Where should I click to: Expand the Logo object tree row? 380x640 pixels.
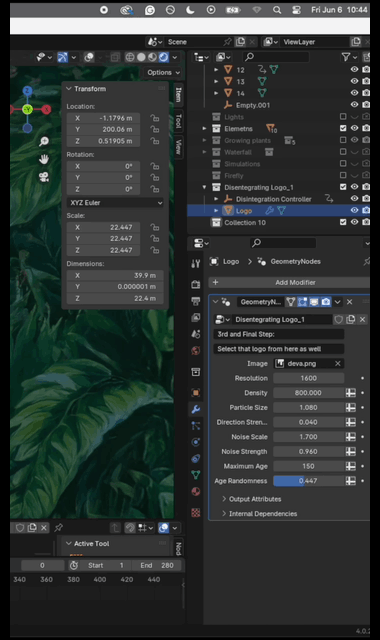click(216, 211)
